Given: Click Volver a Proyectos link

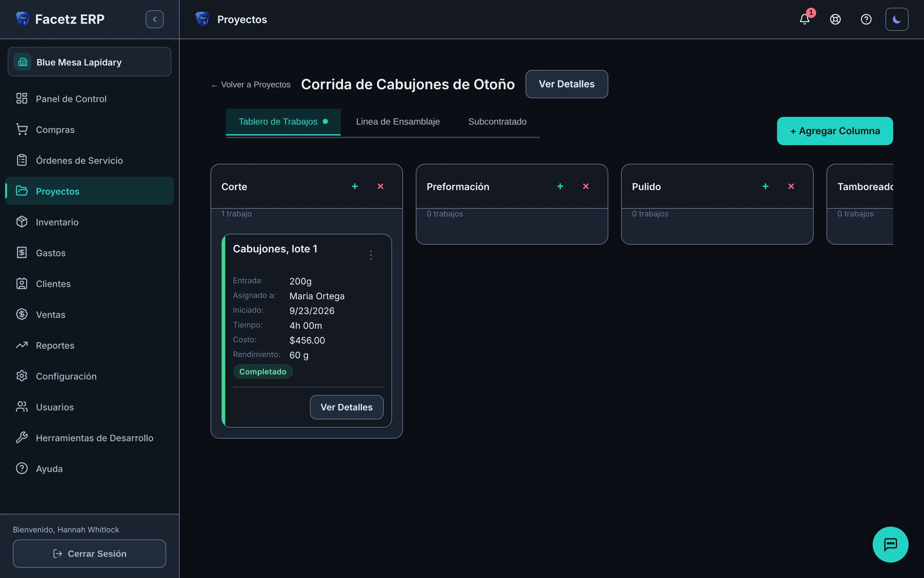Looking at the screenshot, I should pyautogui.click(x=251, y=84).
